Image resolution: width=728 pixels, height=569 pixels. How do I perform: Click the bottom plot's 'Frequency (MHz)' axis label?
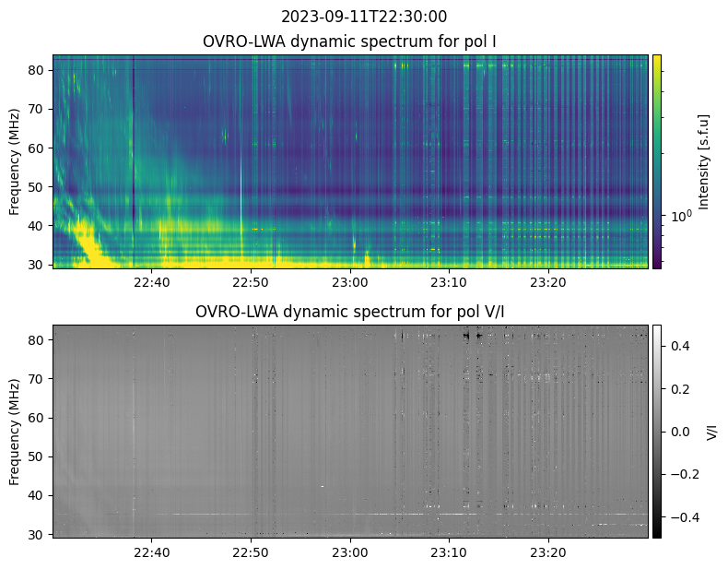[x=15, y=431]
